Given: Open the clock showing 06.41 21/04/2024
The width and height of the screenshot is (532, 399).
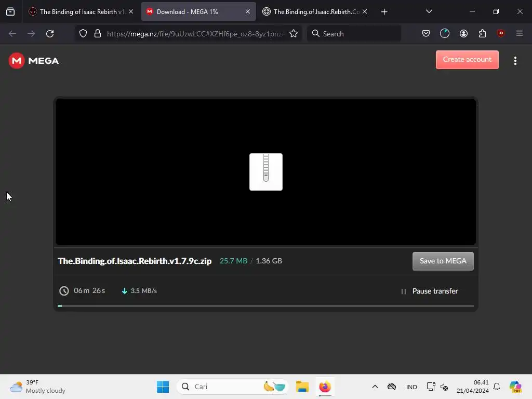Looking at the screenshot, I should tap(473, 387).
